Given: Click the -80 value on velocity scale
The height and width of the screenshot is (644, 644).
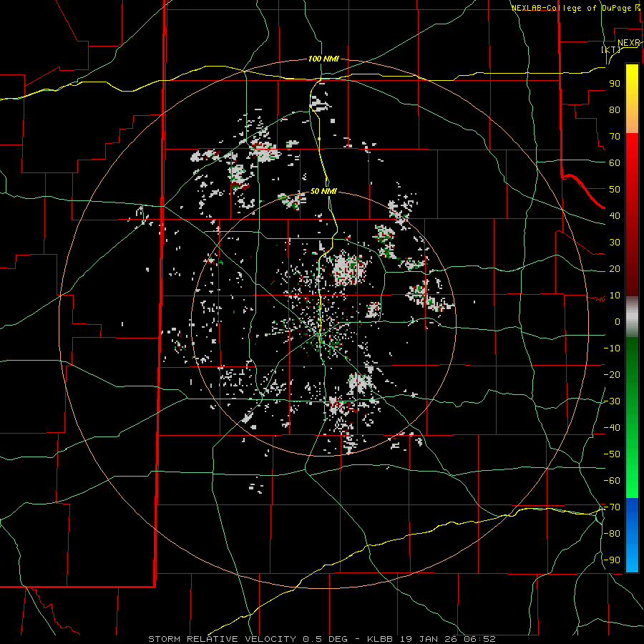Looking at the screenshot, I should pyautogui.click(x=612, y=534).
